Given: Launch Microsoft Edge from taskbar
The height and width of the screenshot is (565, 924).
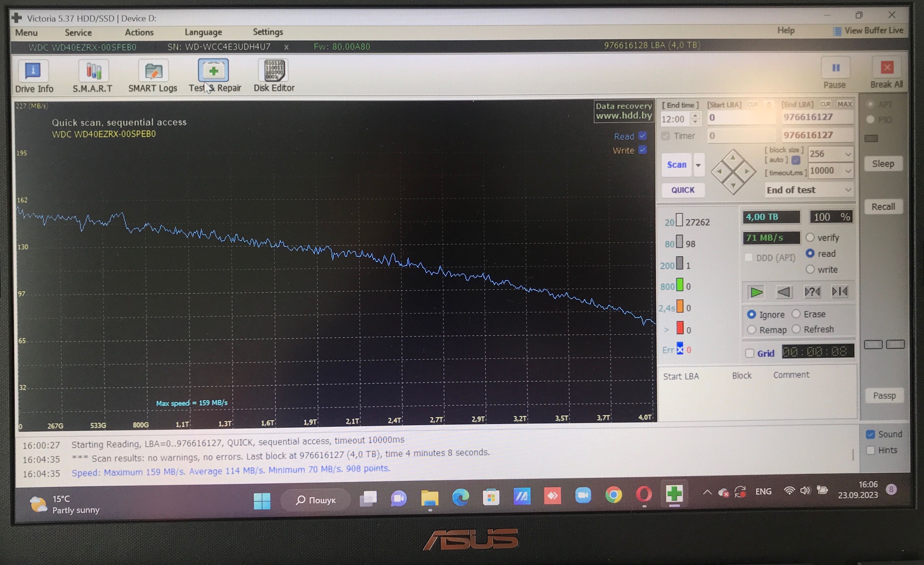Looking at the screenshot, I should pyautogui.click(x=460, y=498).
